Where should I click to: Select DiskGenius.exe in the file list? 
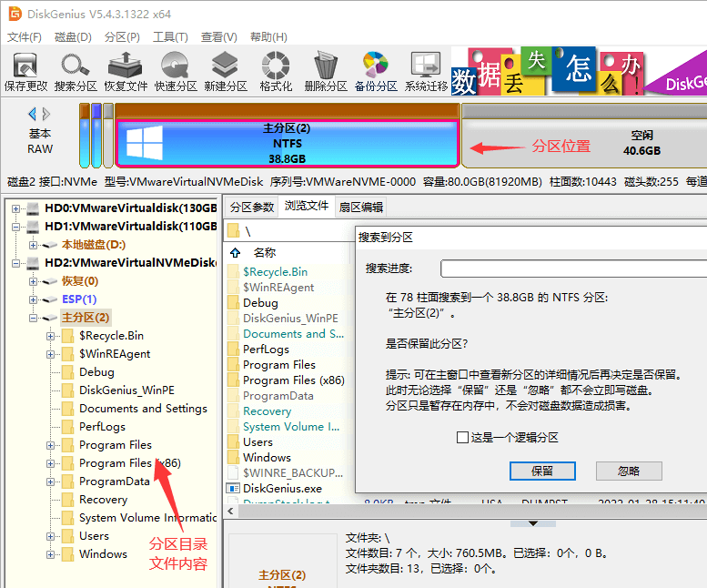(282, 488)
